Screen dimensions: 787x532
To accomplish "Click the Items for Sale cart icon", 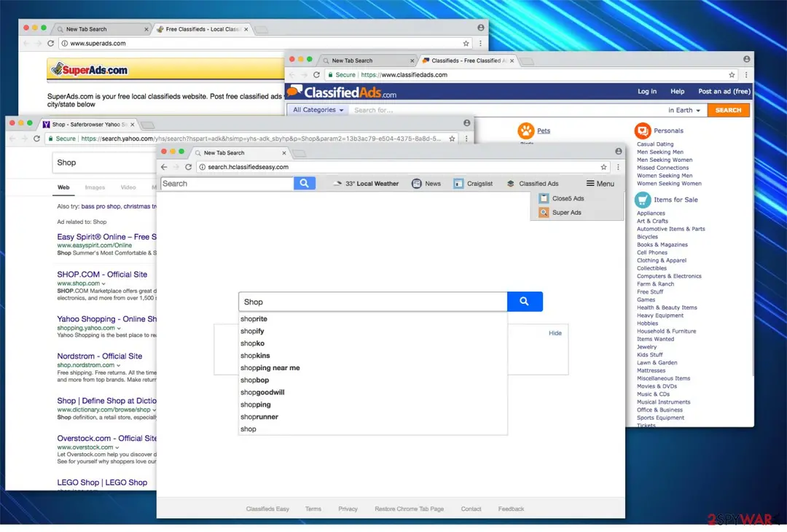I will (x=643, y=200).
